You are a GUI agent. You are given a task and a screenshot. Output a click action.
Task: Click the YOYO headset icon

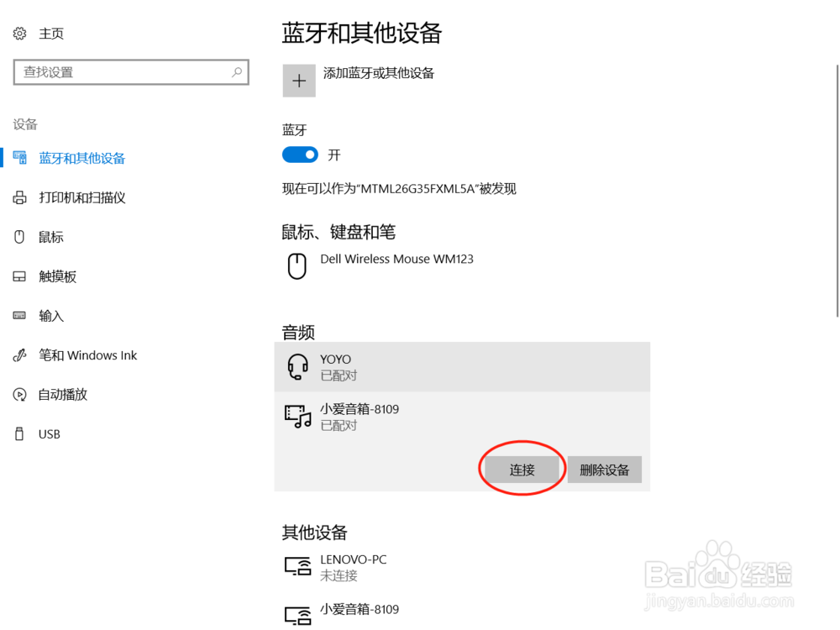(297, 367)
